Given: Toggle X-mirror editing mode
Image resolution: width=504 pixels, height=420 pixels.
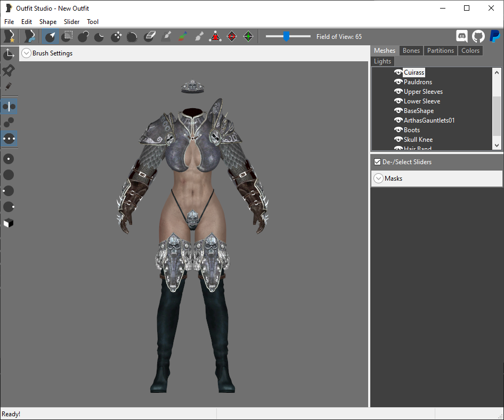Looking at the screenshot, I should tap(9, 107).
